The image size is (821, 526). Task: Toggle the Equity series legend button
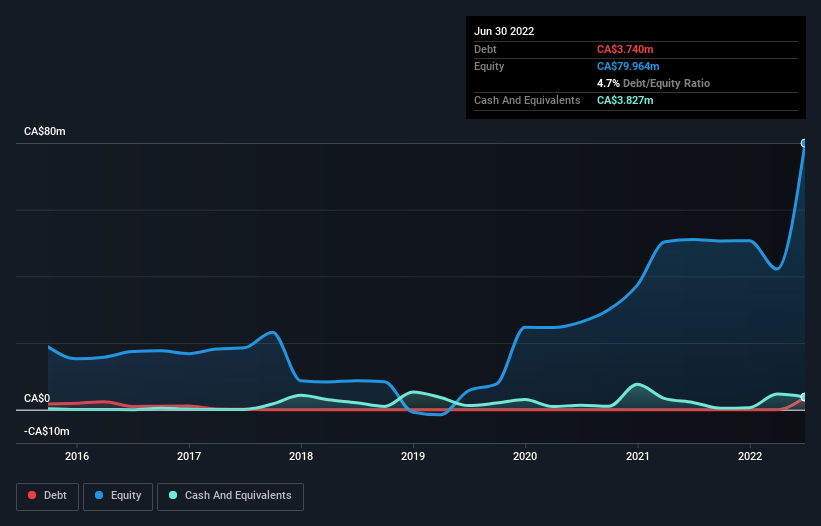pos(118,496)
